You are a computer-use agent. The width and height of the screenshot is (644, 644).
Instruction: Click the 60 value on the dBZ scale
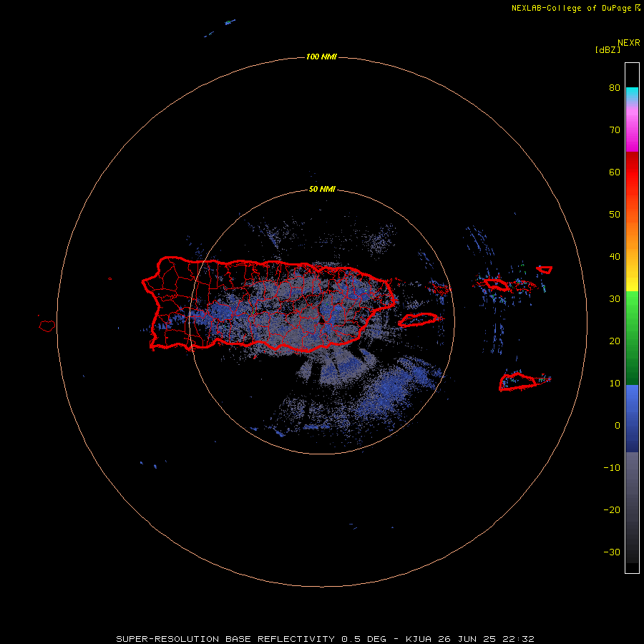click(x=615, y=172)
